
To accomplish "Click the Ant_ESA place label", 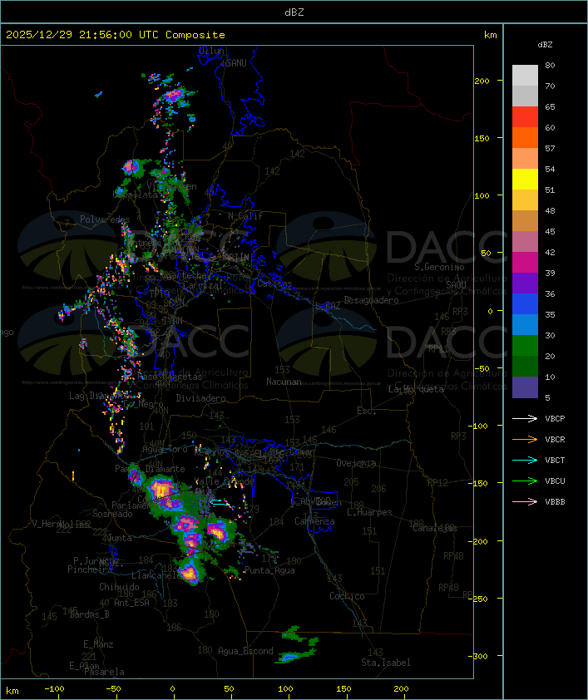I will point(131,603).
